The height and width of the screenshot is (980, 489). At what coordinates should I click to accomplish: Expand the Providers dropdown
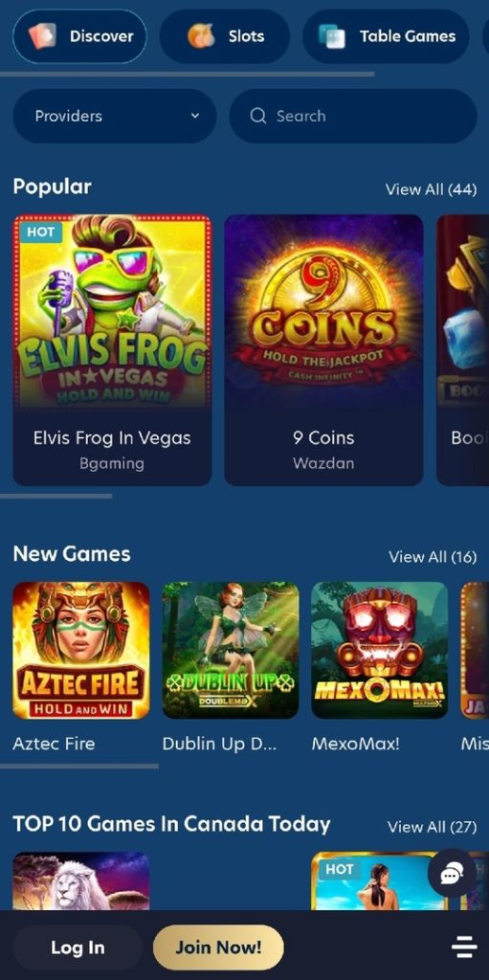(115, 116)
